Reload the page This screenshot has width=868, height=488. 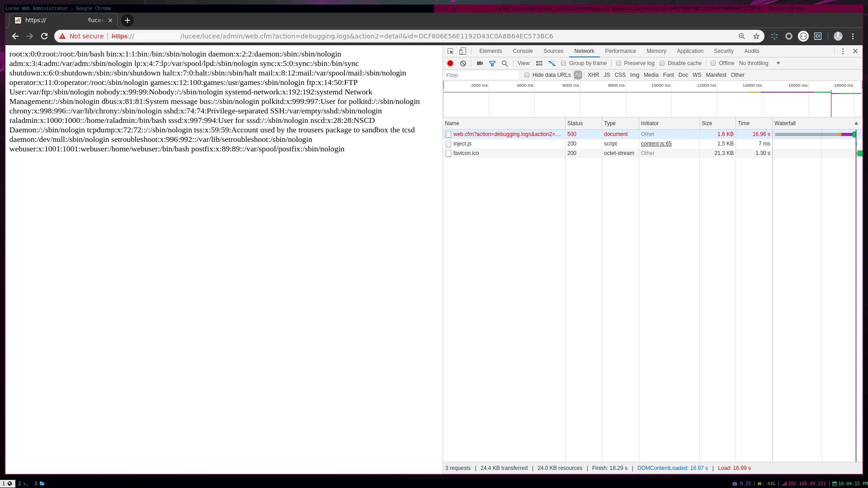[44, 36]
